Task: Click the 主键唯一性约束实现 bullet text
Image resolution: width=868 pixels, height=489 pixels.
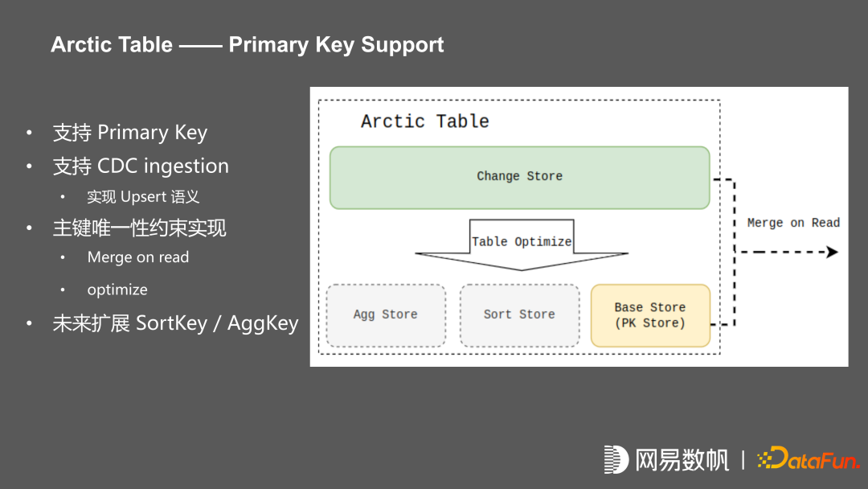Action: pos(140,228)
